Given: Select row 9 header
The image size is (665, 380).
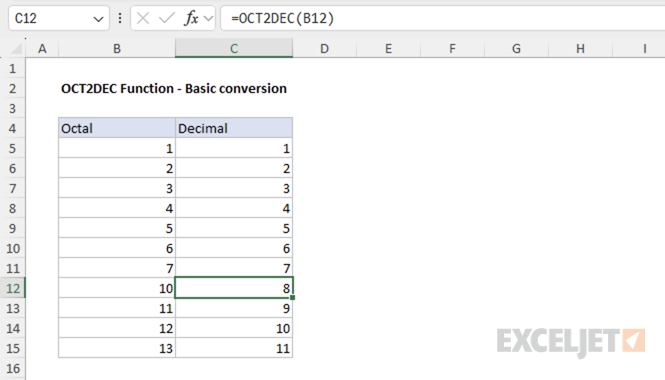Looking at the screenshot, I should click(13, 228).
